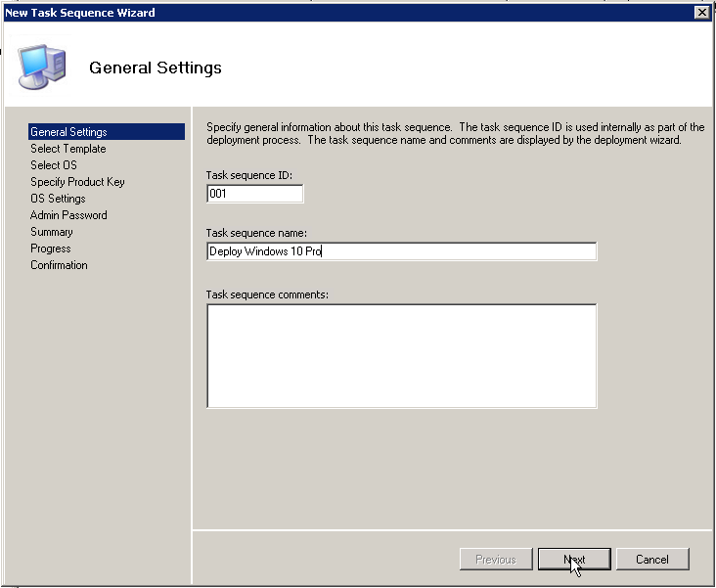Click the Task sequence comments label
Viewport: 716px width, 588px height.
coord(266,294)
